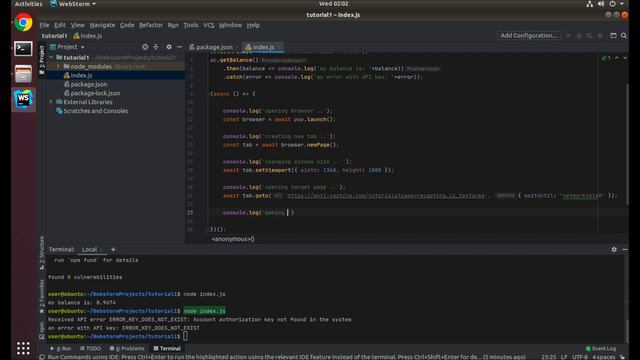Viewport: 640px width, 360px height.
Task: Click the inspection widget check mark in editor
Action: 606,58
